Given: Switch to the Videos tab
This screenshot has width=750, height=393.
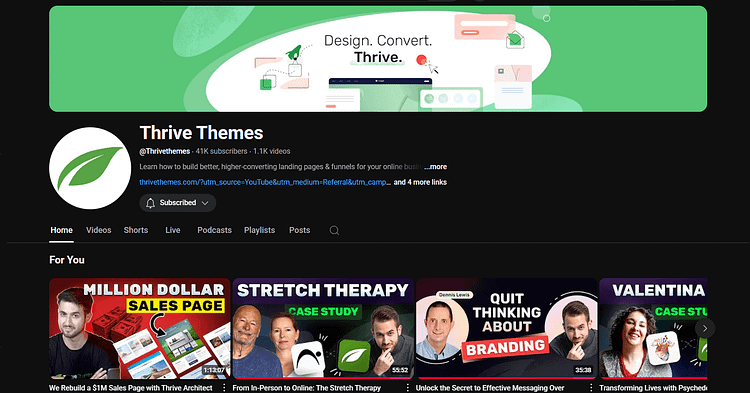Looking at the screenshot, I should [x=99, y=230].
